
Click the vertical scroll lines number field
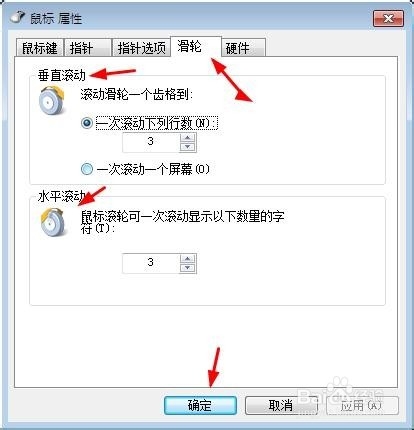pyautogui.click(x=151, y=142)
